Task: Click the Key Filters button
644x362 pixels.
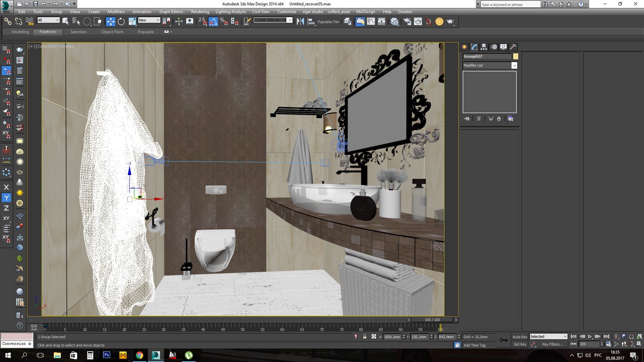Action: click(552, 344)
